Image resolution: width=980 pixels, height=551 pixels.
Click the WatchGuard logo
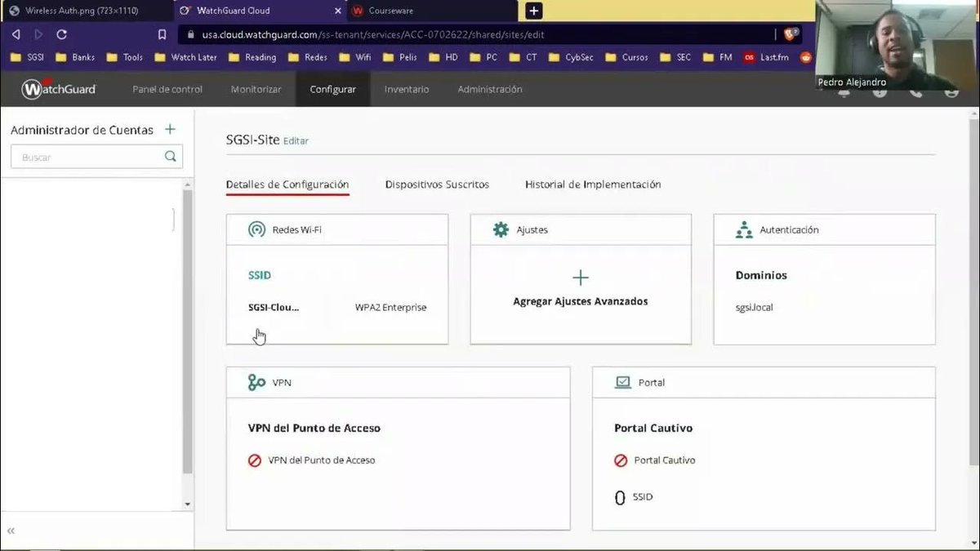pyautogui.click(x=58, y=89)
